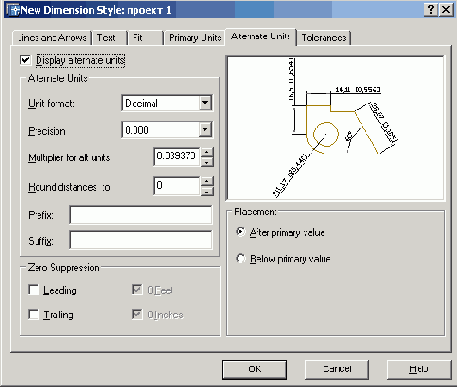This screenshot has width=457, height=387.
Task: Increase the Multiplier for alt units value
Action: pos(207,153)
